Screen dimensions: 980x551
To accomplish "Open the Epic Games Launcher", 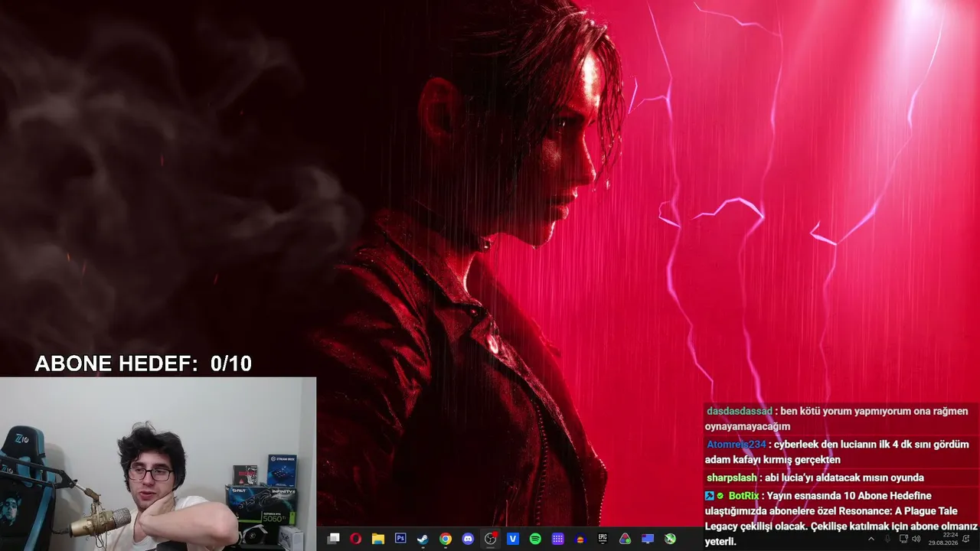I will point(603,539).
